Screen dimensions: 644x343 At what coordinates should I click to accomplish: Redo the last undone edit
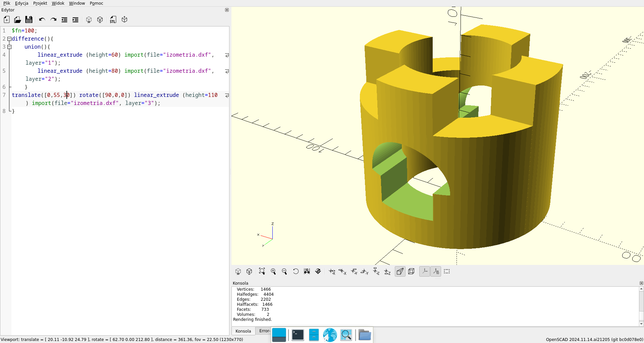[53, 20]
